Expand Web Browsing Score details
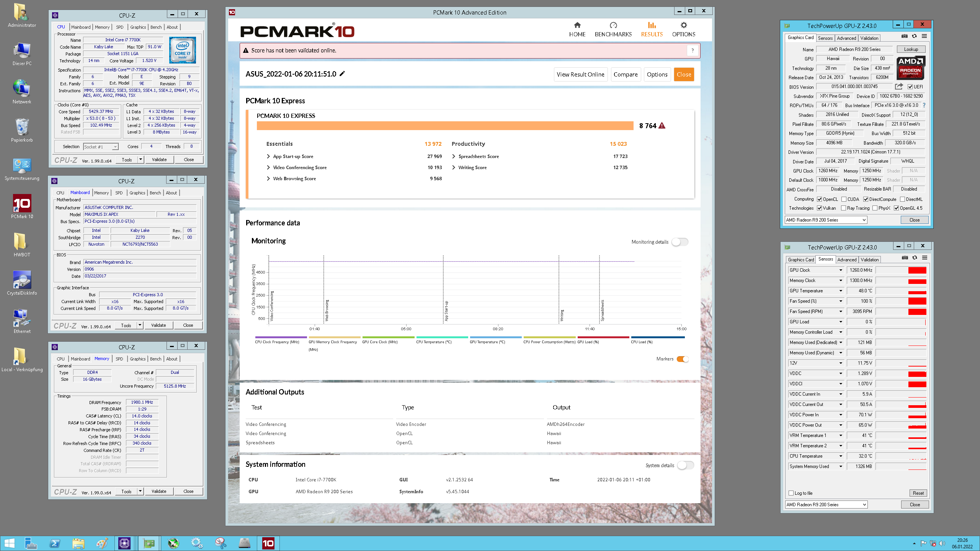980x551 pixels. [268, 179]
